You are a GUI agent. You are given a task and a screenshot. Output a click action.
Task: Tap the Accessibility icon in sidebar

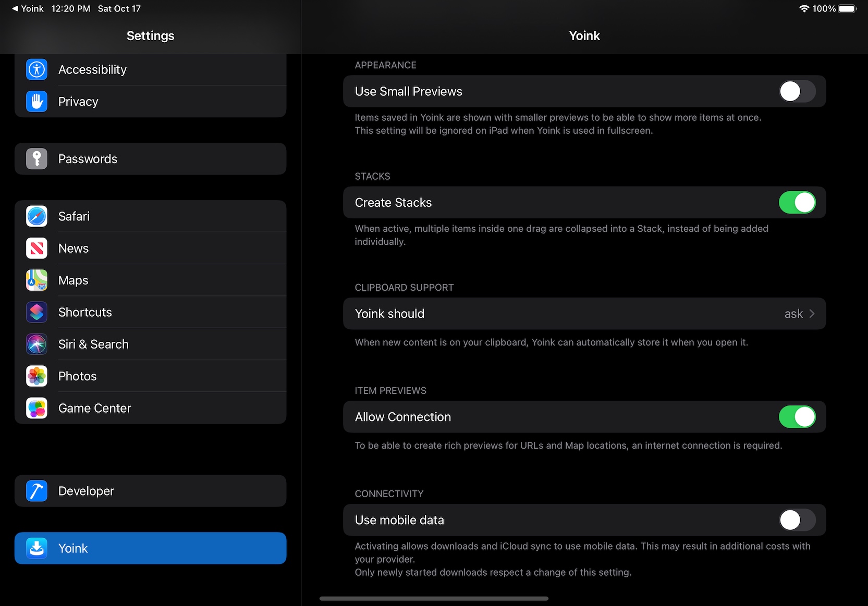tap(36, 69)
